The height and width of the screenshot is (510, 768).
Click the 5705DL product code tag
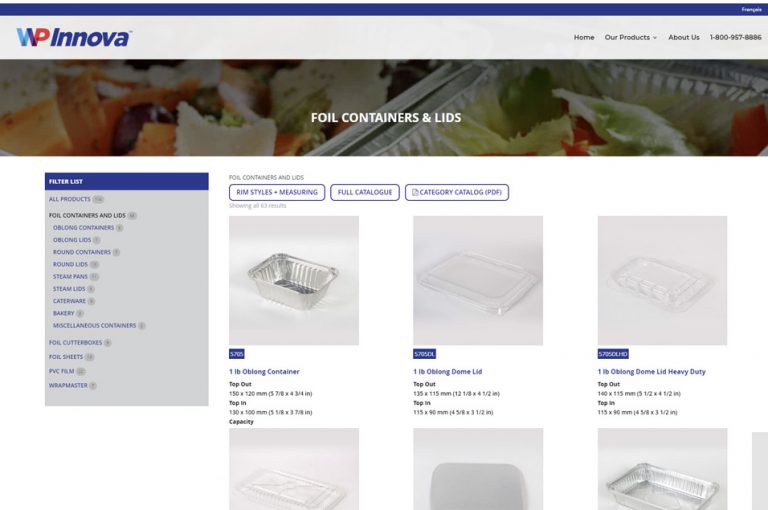pyautogui.click(x=424, y=354)
